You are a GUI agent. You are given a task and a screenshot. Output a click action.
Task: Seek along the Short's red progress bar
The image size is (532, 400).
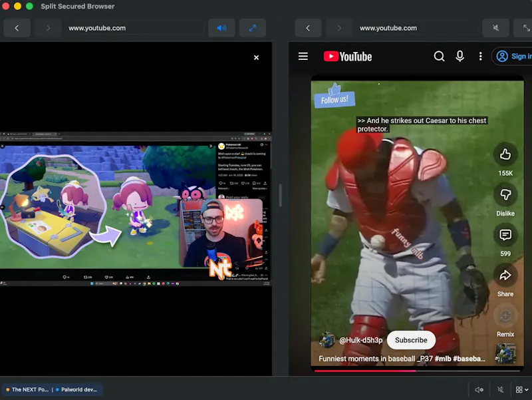pos(418,371)
